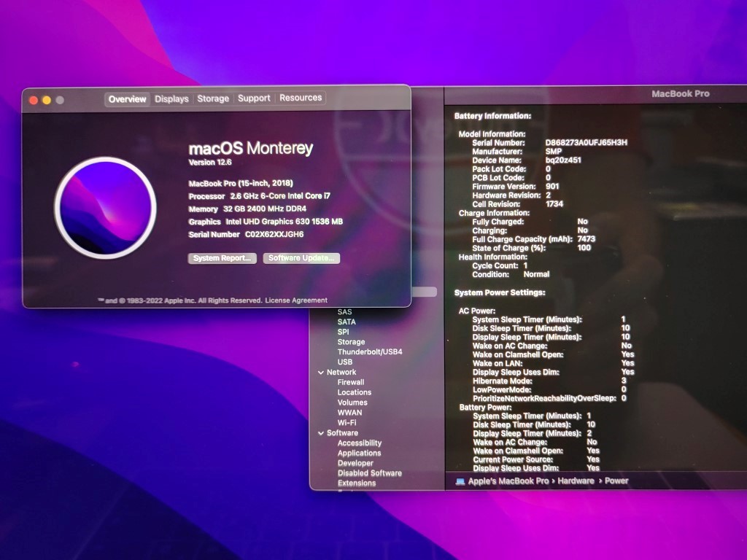The width and height of the screenshot is (747, 560).
Task: Select SAS in the hardware sidebar
Action: point(344,312)
